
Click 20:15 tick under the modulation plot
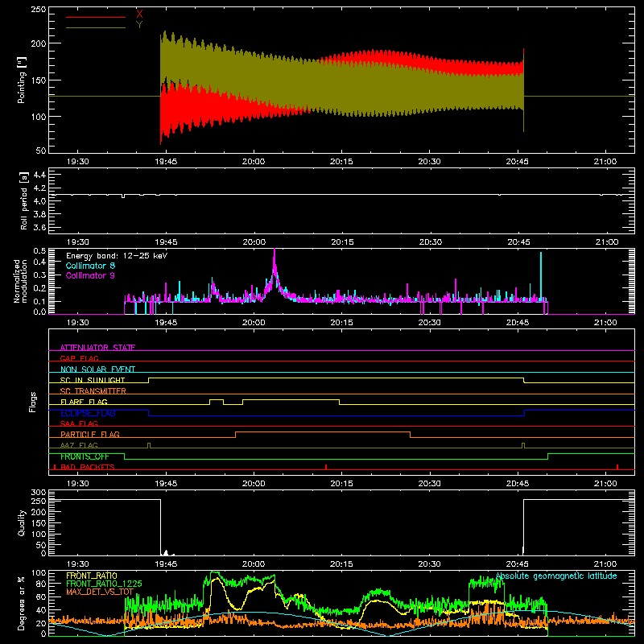(x=341, y=323)
